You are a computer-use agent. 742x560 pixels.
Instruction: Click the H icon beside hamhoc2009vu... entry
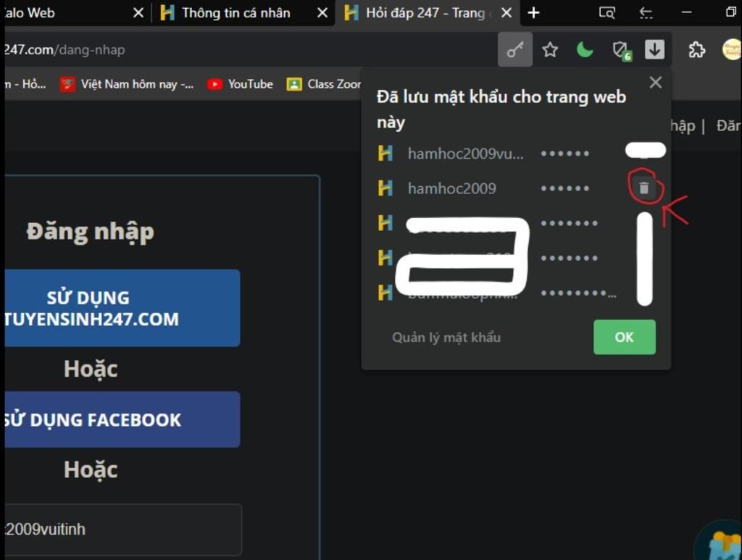[x=385, y=154]
